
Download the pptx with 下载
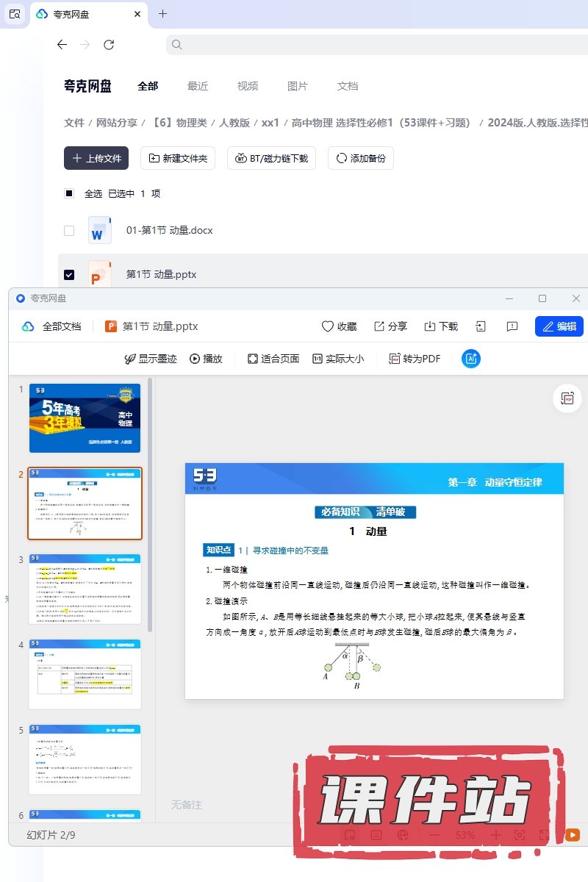click(x=431, y=326)
